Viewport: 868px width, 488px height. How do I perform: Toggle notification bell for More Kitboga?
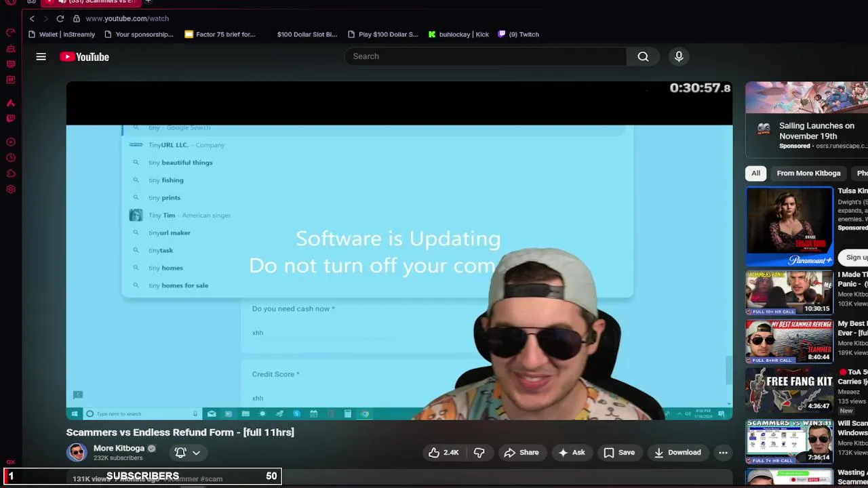[180, 452]
